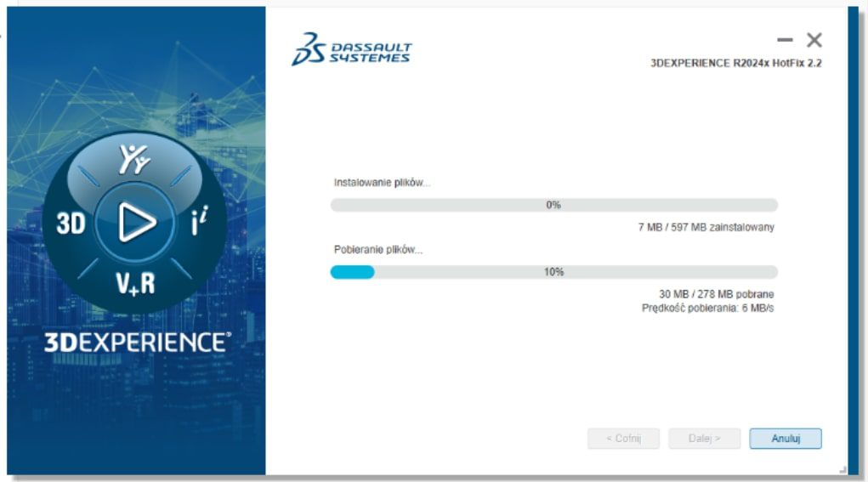
Task: Click the 3D quadrant of the compass
Action: coord(71,223)
